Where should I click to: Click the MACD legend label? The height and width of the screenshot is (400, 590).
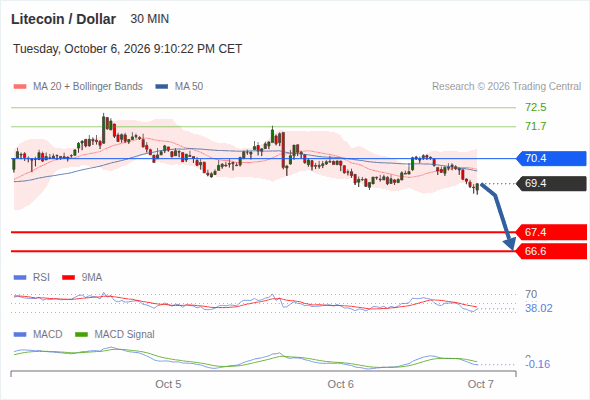point(47,334)
